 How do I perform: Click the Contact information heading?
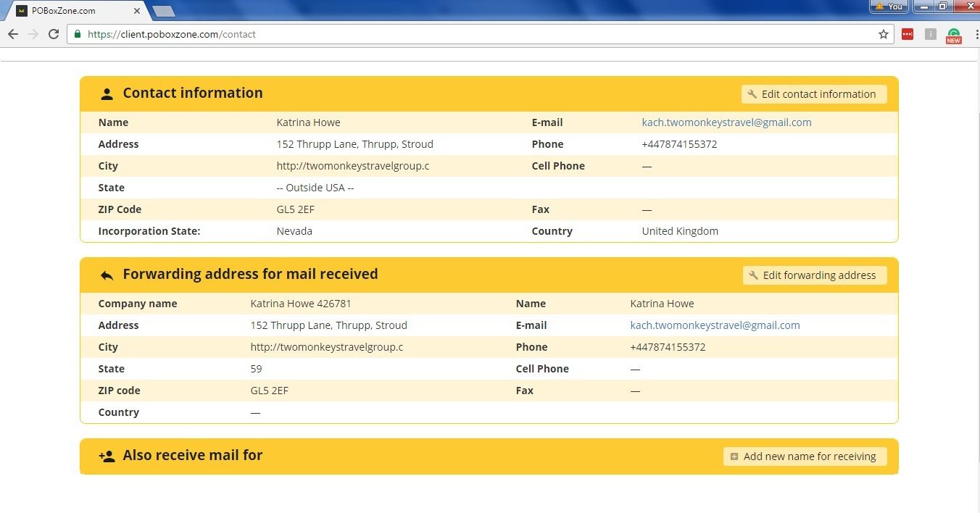click(x=193, y=93)
